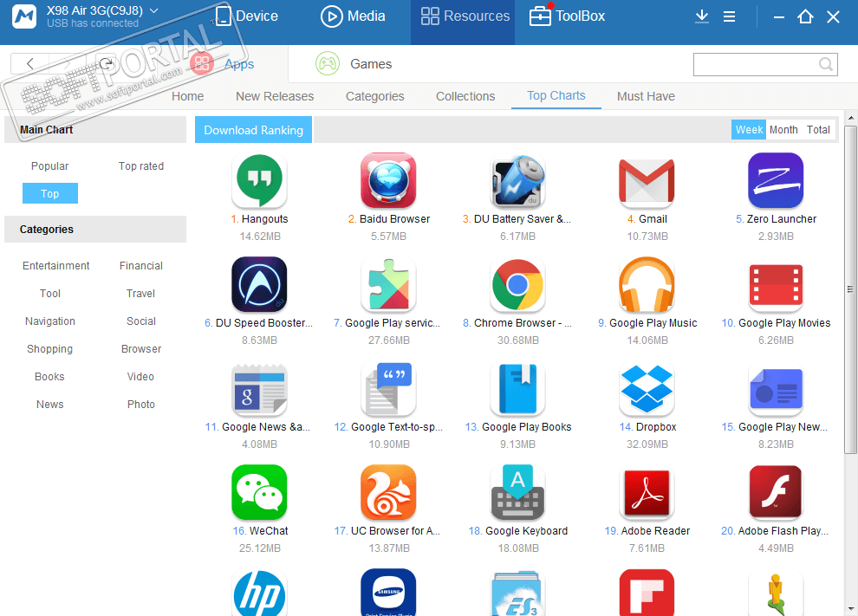Click the Google Play services icon
Screen dimensions: 858x616
(388, 284)
